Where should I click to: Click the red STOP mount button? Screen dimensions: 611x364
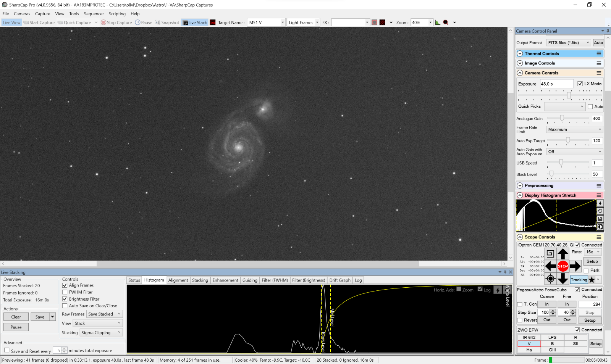coord(563,266)
